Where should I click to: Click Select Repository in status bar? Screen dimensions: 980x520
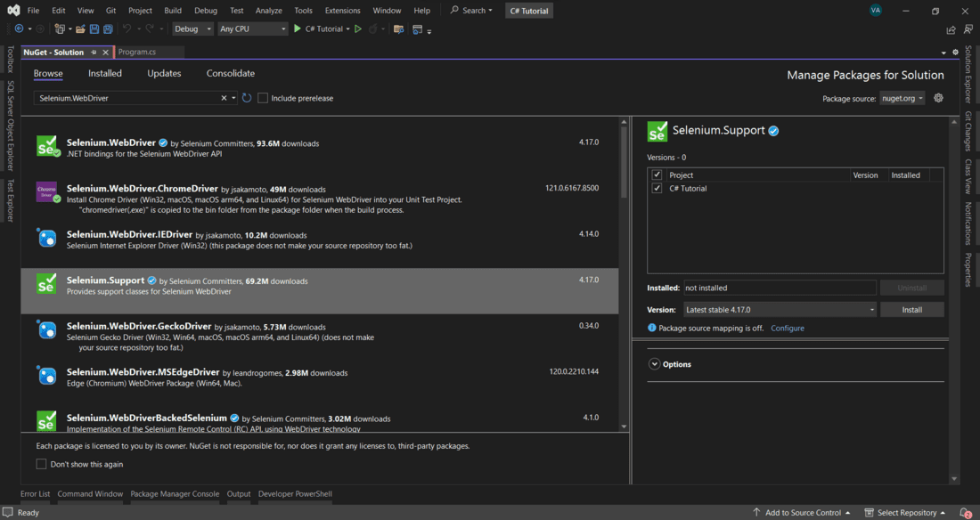tap(905, 513)
